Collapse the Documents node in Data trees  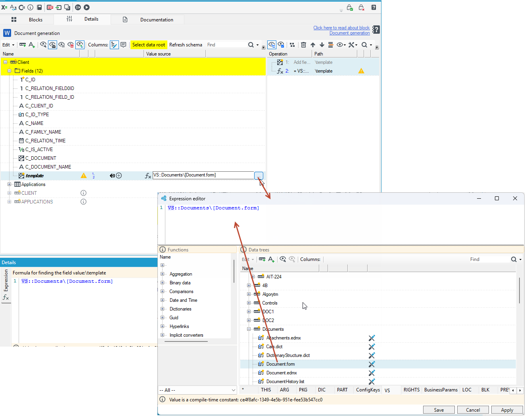[249, 329]
